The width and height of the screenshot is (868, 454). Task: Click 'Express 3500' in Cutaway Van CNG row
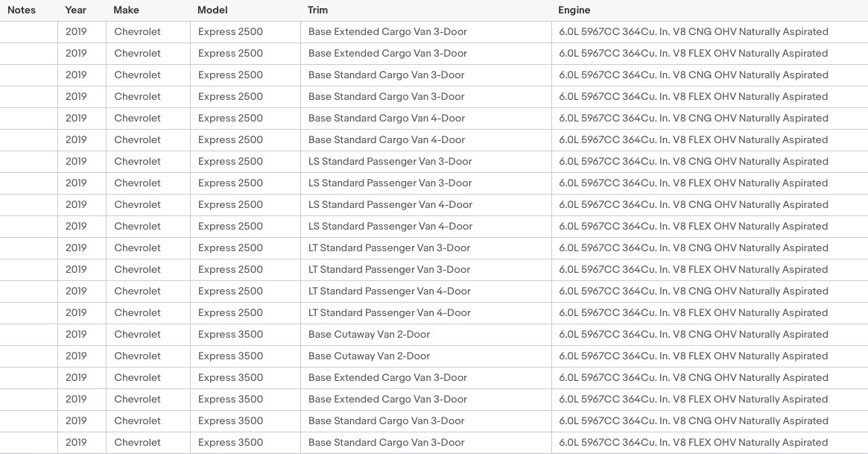coord(230,334)
